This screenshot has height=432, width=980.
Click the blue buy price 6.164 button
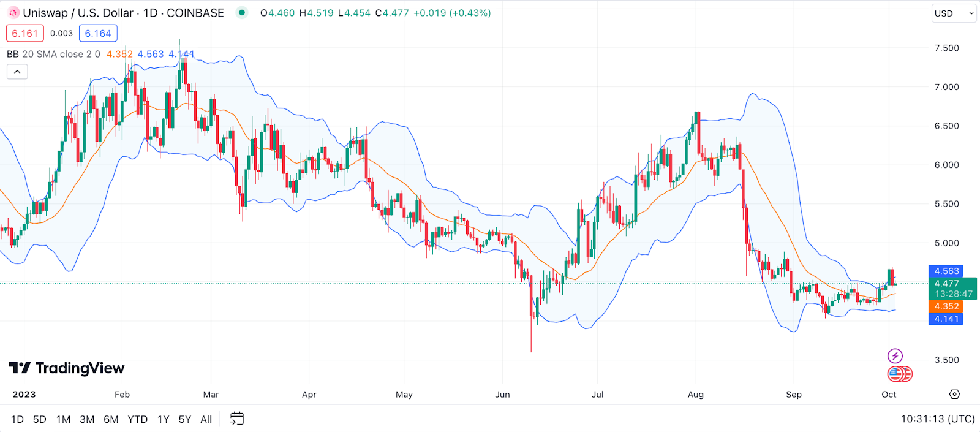[x=98, y=33]
